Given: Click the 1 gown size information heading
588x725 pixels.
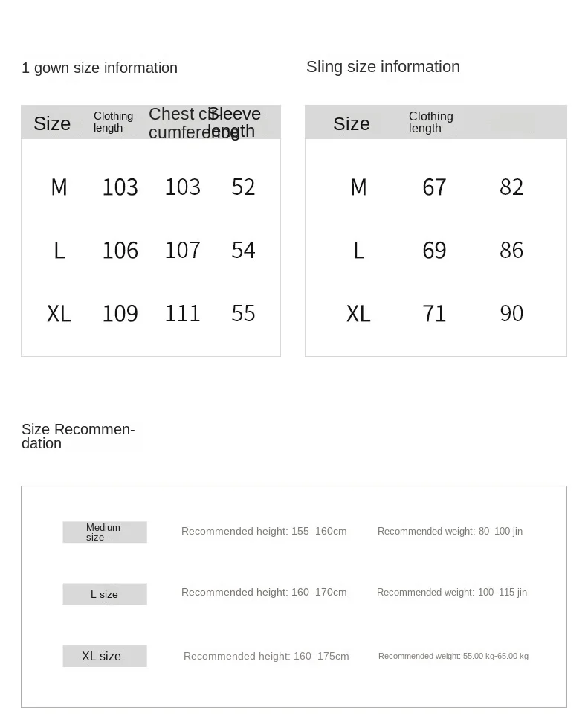Looking at the screenshot, I should point(100,68).
